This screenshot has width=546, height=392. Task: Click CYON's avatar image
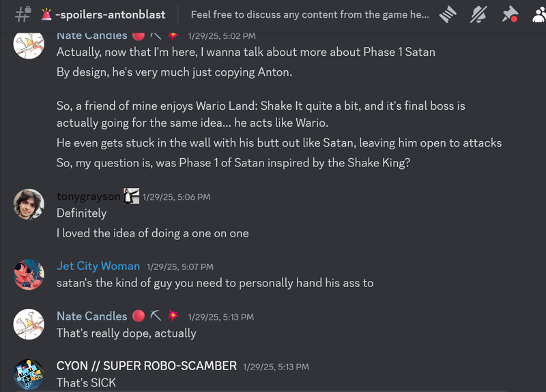(29, 374)
